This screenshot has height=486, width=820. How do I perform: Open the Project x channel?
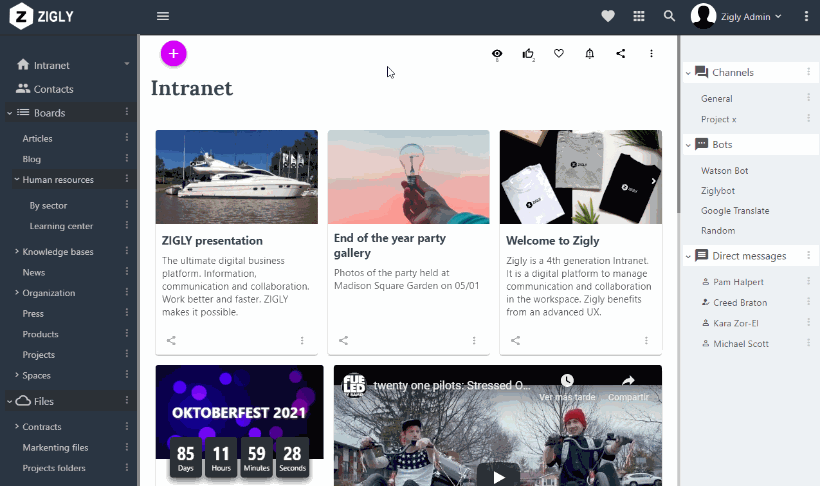point(719,119)
